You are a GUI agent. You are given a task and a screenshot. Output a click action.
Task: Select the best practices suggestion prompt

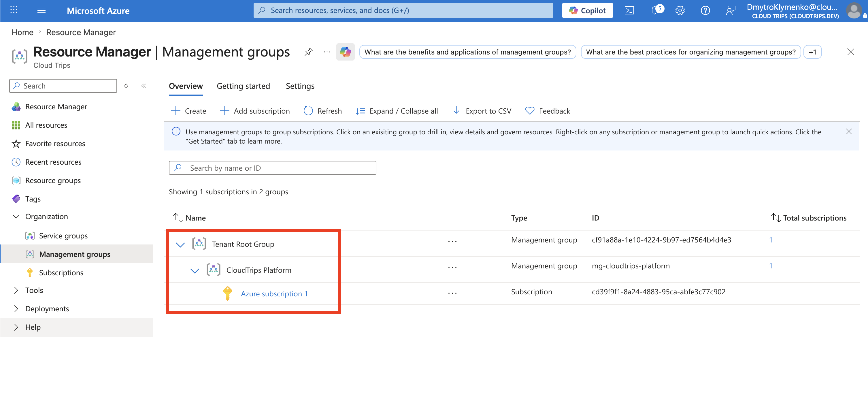pyautogui.click(x=691, y=52)
